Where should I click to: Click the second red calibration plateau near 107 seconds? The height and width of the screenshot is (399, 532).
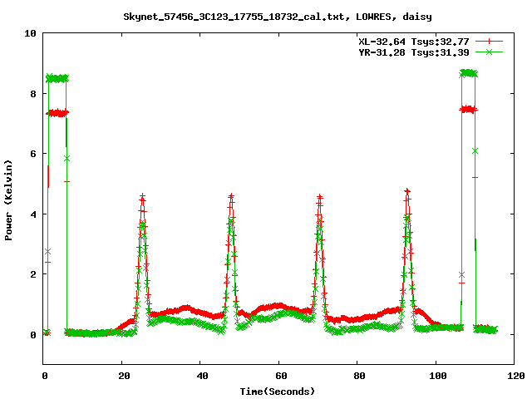pyautogui.click(x=469, y=109)
